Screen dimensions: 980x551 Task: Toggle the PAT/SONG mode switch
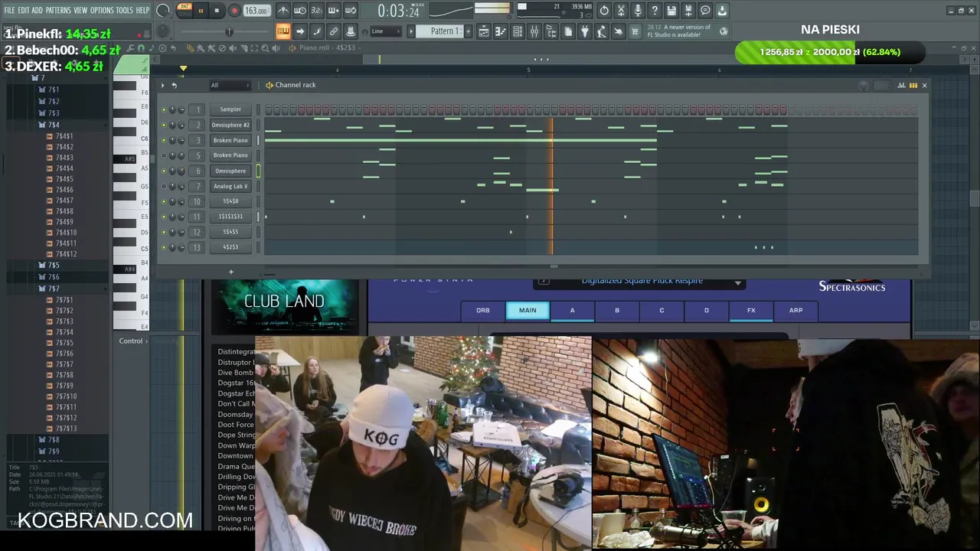[185, 10]
